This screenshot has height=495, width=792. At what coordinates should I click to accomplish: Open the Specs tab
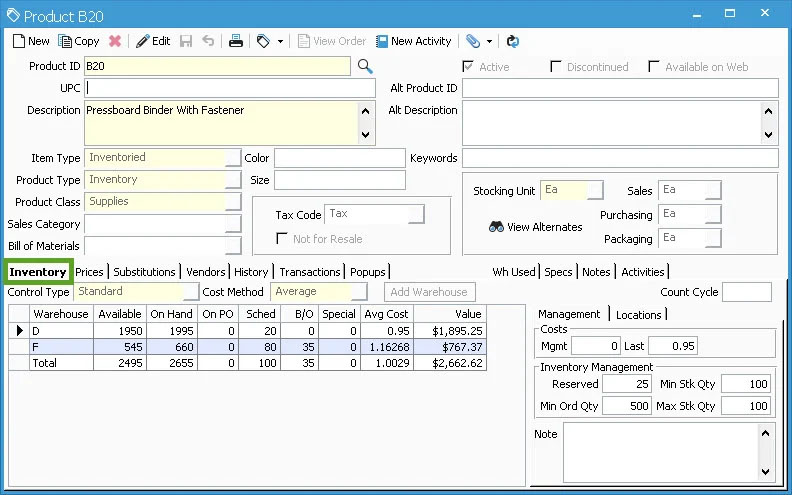[x=558, y=272]
